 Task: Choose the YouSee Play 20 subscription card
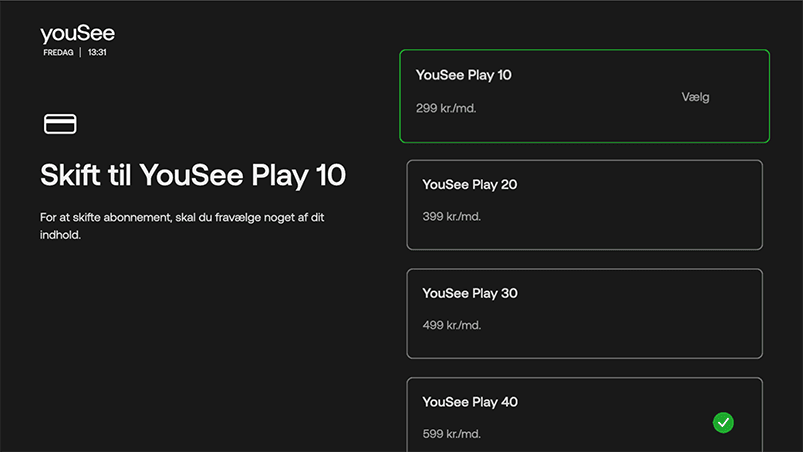point(584,205)
